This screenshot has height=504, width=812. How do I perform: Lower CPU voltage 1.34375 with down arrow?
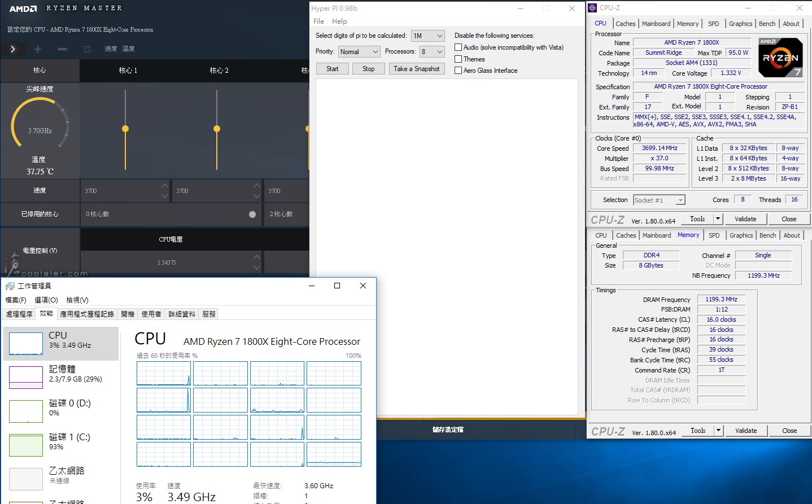click(257, 268)
